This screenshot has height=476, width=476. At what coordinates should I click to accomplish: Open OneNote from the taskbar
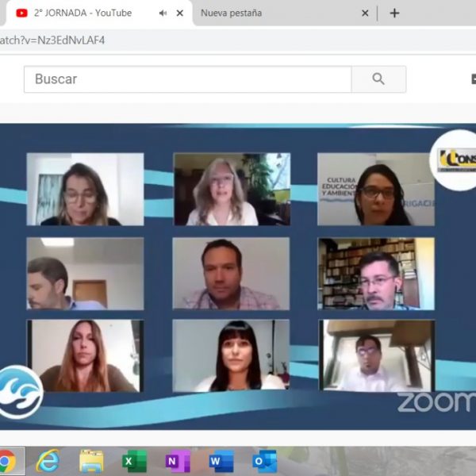(x=178, y=461)
